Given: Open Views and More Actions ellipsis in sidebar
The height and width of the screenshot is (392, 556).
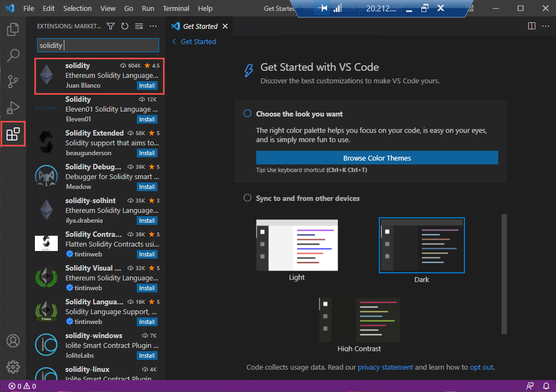Looking at the screenshot, I should (153, 26).
